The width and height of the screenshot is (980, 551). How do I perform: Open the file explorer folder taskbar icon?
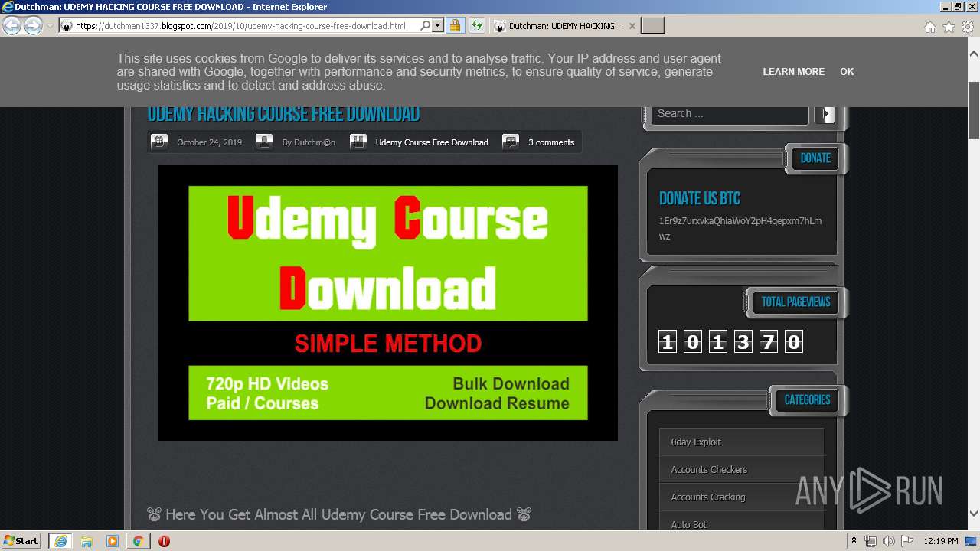click(87, 541)
